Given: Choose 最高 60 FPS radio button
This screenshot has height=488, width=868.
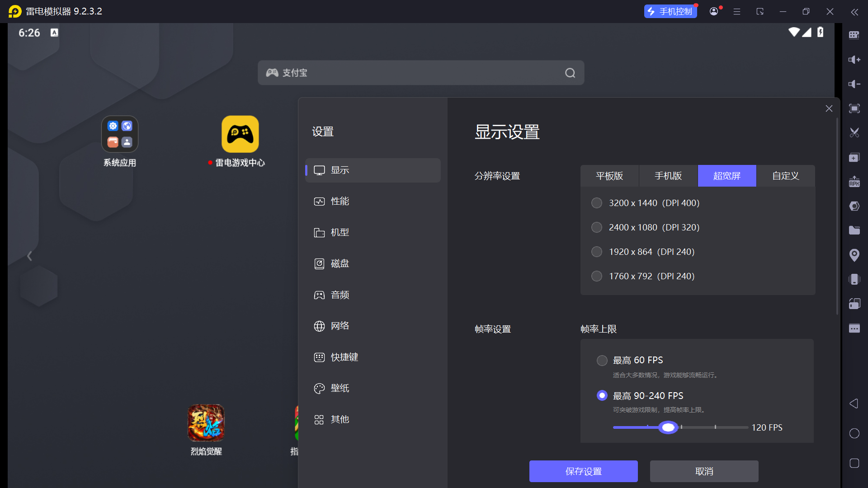Looking at the screenshot, I should click(602, 360).
